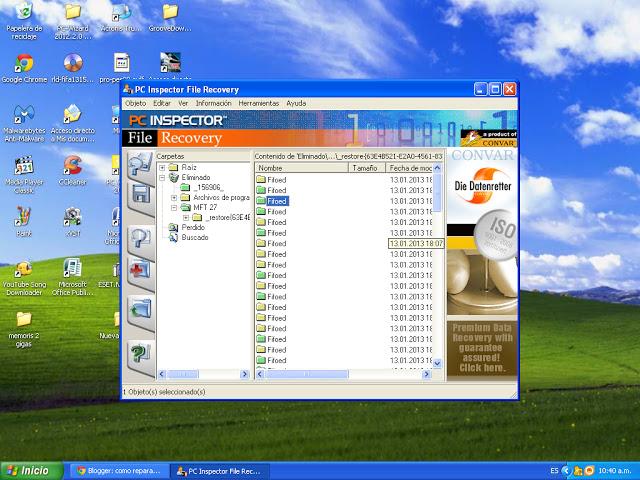Select the Perdido folder in tree
640x480 pixels.
[x=192, y=227]
